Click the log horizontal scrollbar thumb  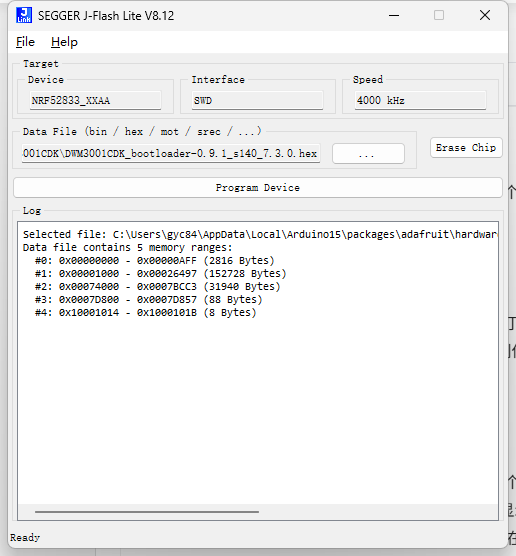point(147,512)
